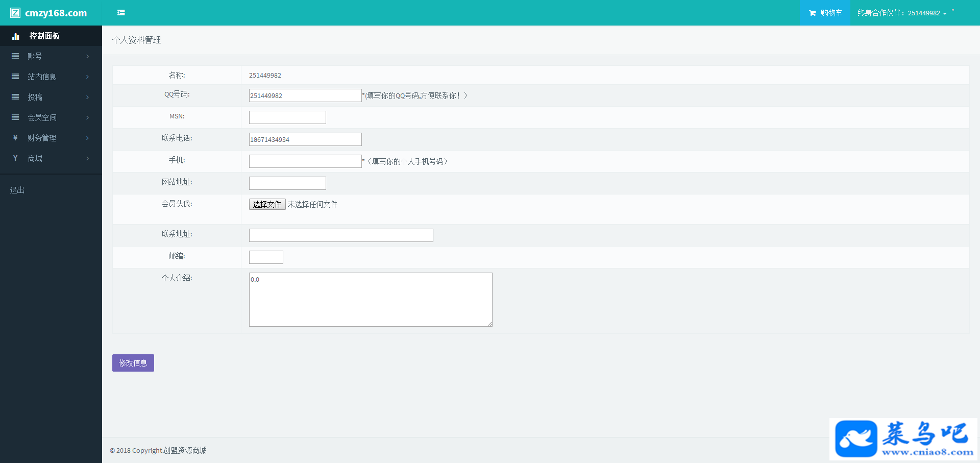Expand the 账号 submenu chevron
Image resolution: width=980 pixels, height=463 pixels.
[87, 56]
